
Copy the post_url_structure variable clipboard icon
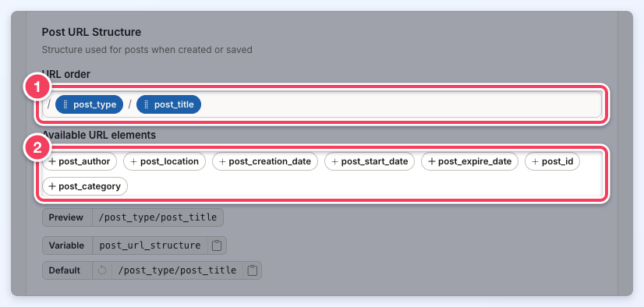click(217, 245)
